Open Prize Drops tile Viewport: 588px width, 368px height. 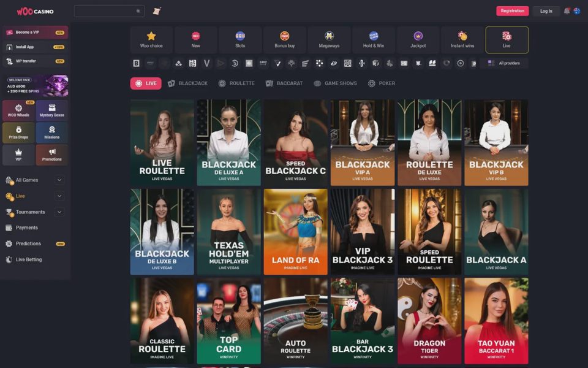tap(18, 133)
